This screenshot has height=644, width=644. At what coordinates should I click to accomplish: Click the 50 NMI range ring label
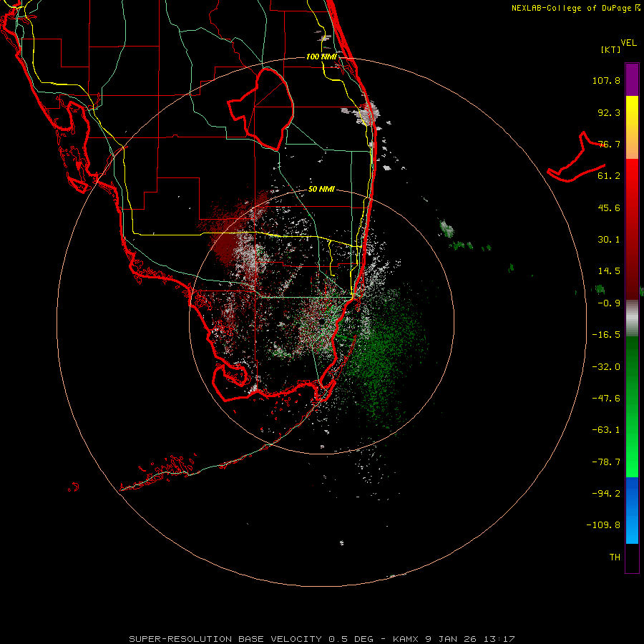pos(321,190)
